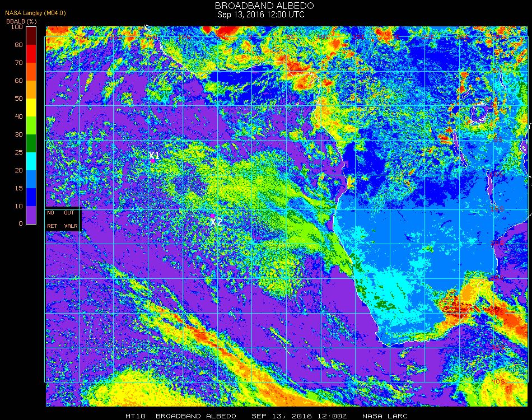
Task: Click the 20E longitude label
Action: [393, 37]
